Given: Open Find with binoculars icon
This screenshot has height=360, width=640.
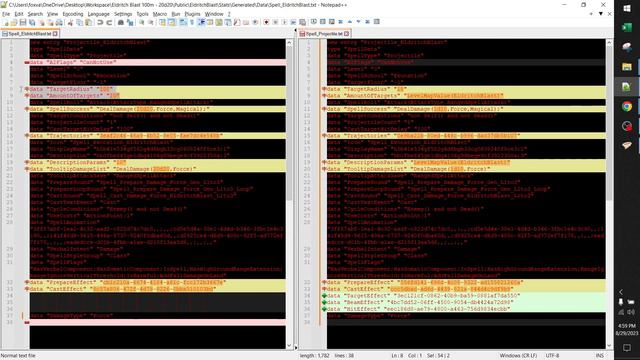Looking at the screenshot, I should pos(120,22).
